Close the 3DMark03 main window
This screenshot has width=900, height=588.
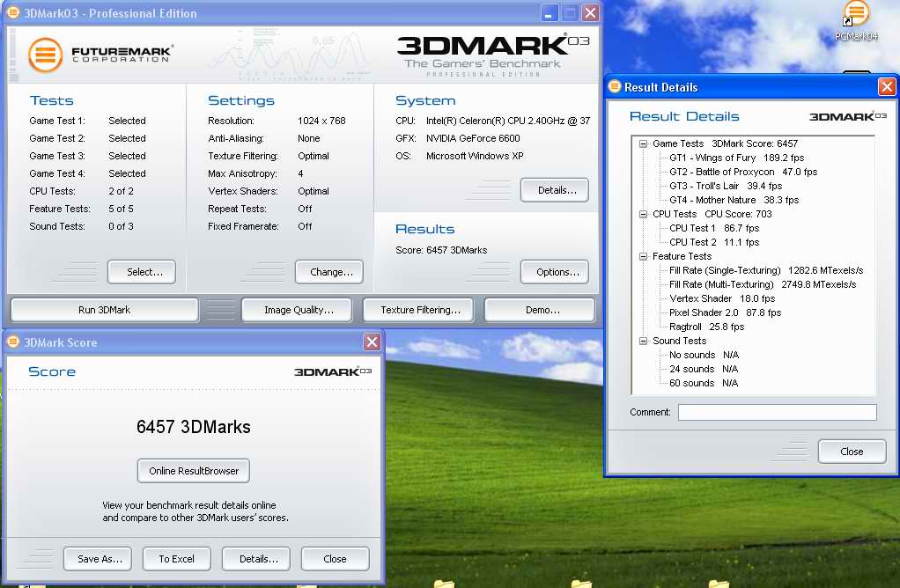(x=591, y=12)
